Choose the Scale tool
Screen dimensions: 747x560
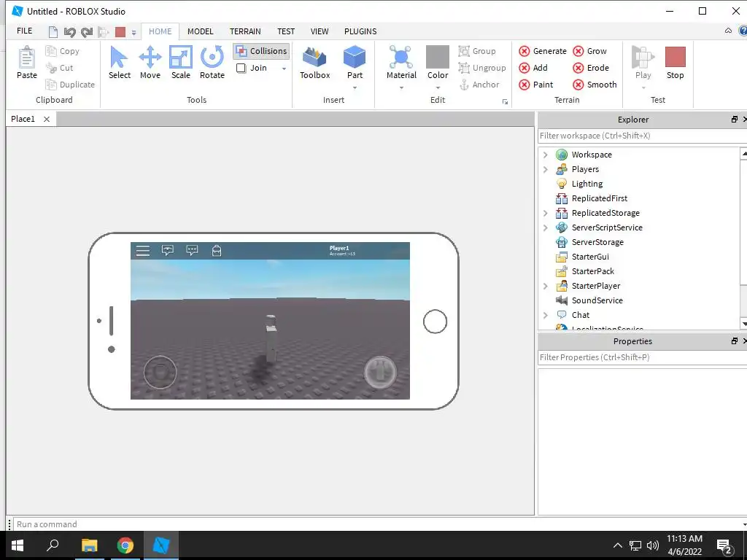pos(181,62)
